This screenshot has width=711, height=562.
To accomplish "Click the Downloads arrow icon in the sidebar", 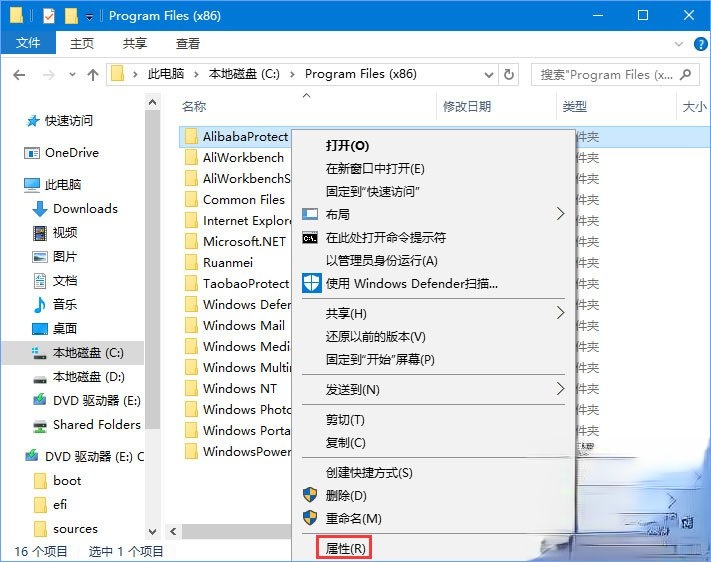I will [40, 209].
